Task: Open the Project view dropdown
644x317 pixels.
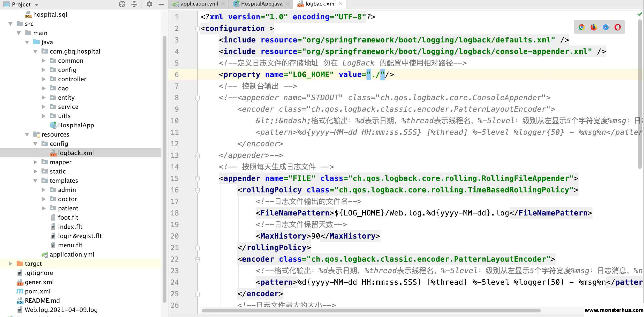Action: click(x=36, y=5)
